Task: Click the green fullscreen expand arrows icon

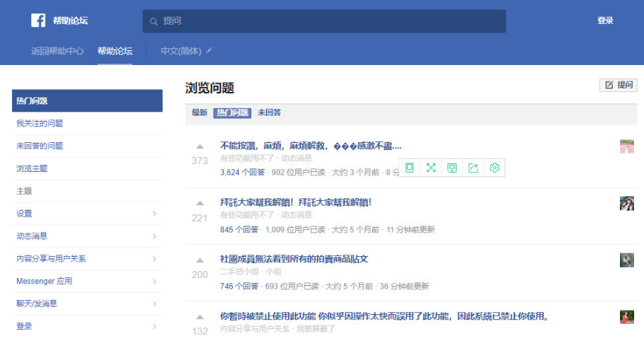Action: coord(430,168)
